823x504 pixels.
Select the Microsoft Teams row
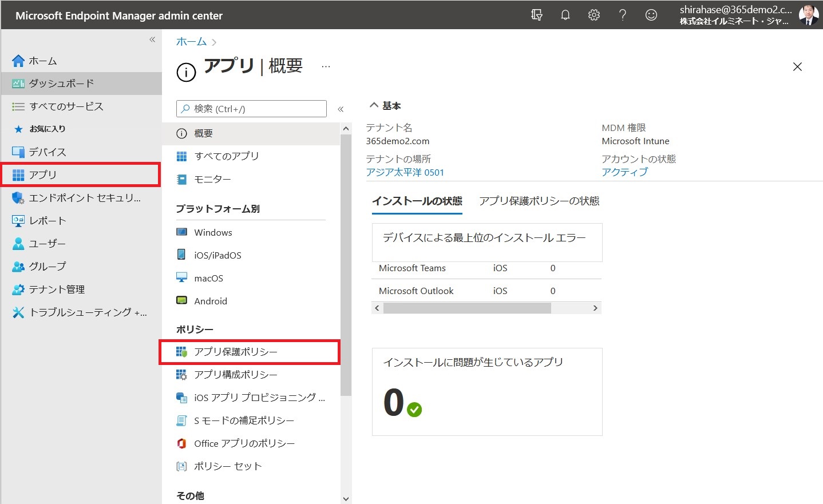486,268
